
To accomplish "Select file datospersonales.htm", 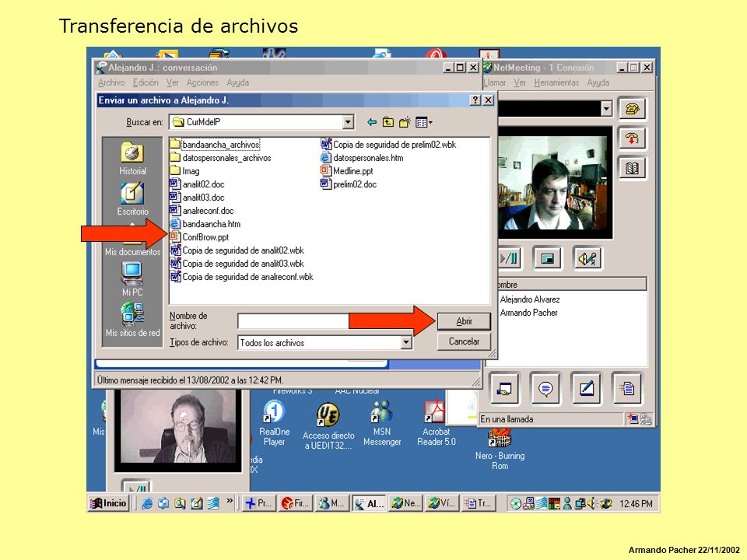I will 362,158.
